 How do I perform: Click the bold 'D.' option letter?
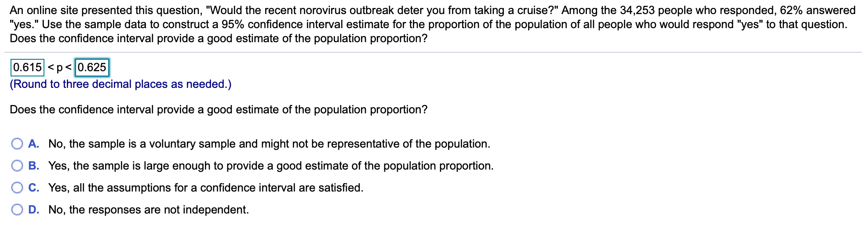34,210
